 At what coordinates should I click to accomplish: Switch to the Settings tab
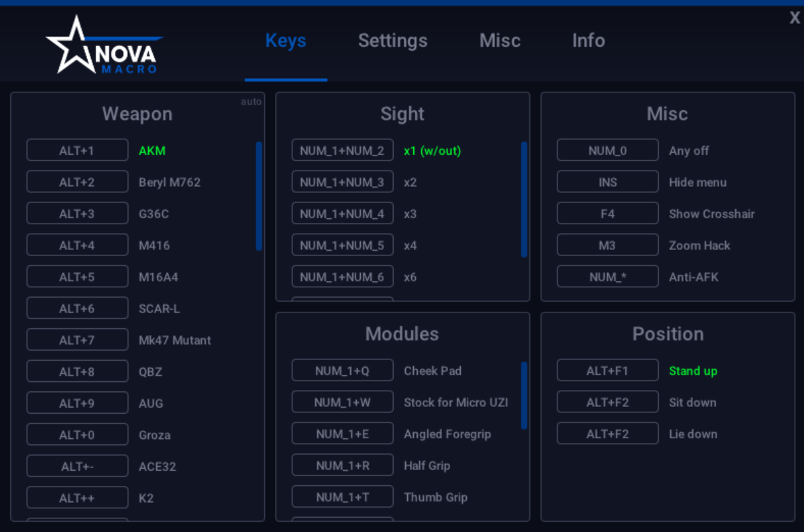(393, 41)
